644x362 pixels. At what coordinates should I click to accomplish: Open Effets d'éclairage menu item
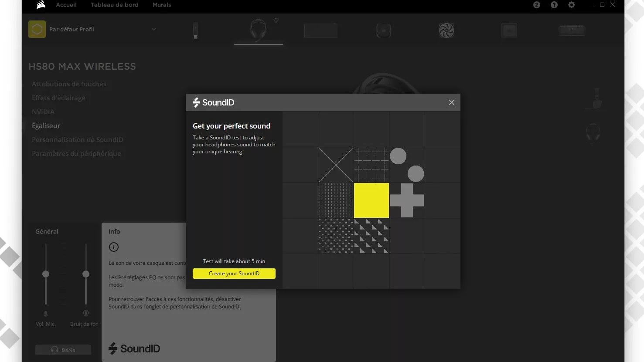tap(58, 98)
